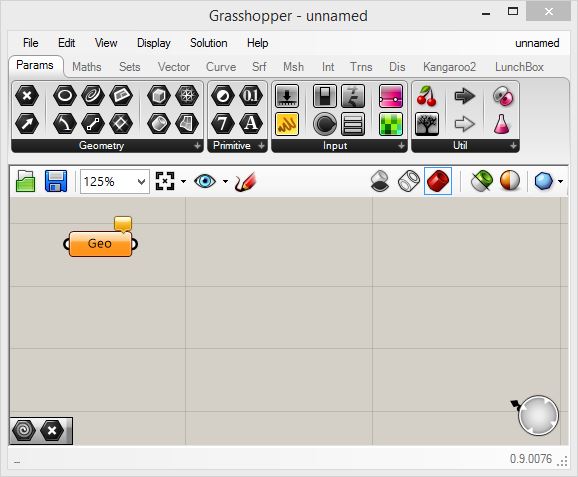Pick the Circle parameter icon
This screenshot has width=578, height=477.
tap(65, 96)
